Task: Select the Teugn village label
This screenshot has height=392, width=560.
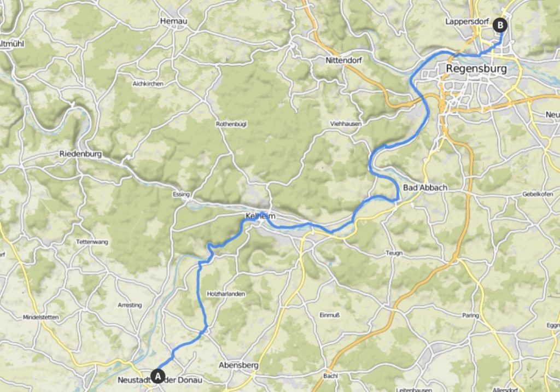Action: [394, 253]
